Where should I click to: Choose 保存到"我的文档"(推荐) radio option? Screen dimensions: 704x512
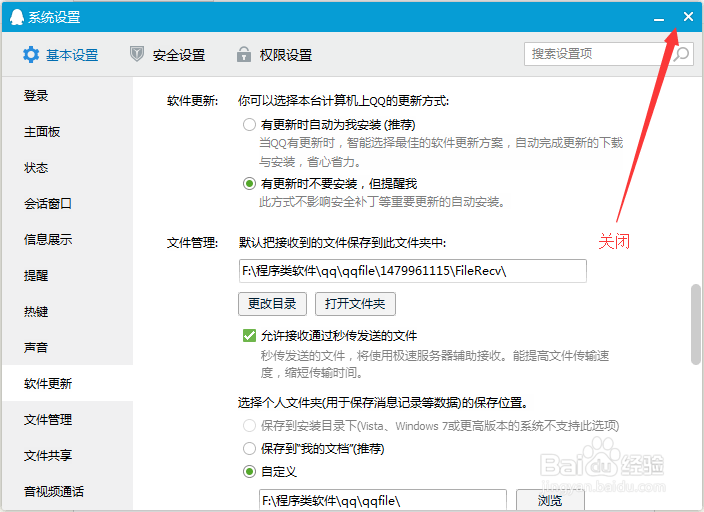pyautogui.click(x=249, y=448)
